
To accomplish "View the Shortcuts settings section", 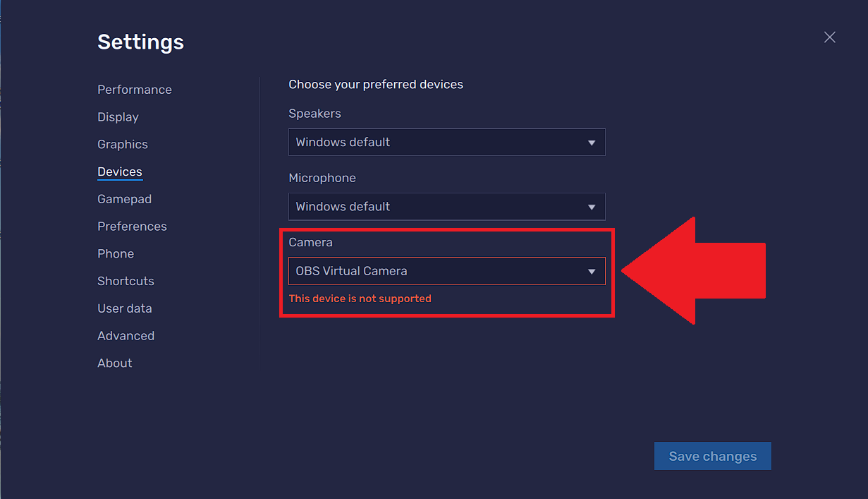I will [x=126, y=281].
